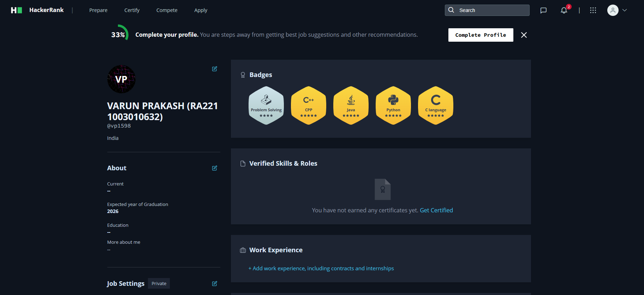The height and width of the screenshot is (295, 644).
Task: Click the Verified Skills & Roles heading
Action: [x=283, y=164]
